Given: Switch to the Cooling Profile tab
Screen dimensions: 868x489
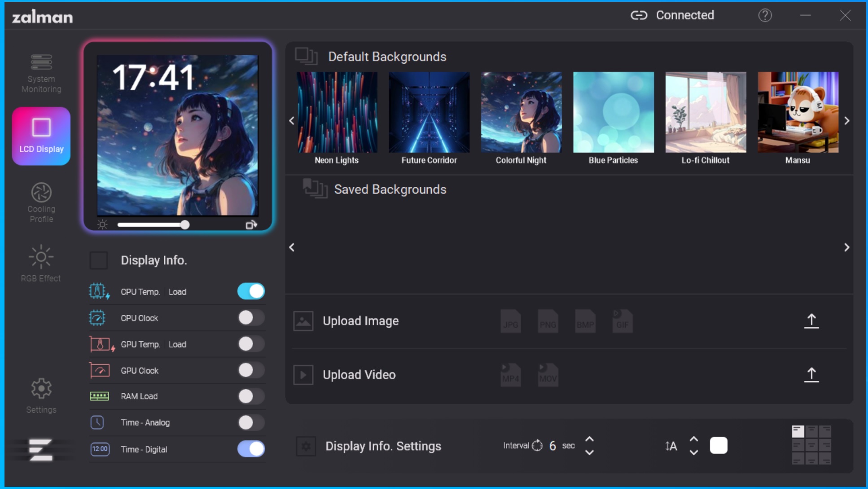Looking at the screenshot, I should [x=41, y=203].
